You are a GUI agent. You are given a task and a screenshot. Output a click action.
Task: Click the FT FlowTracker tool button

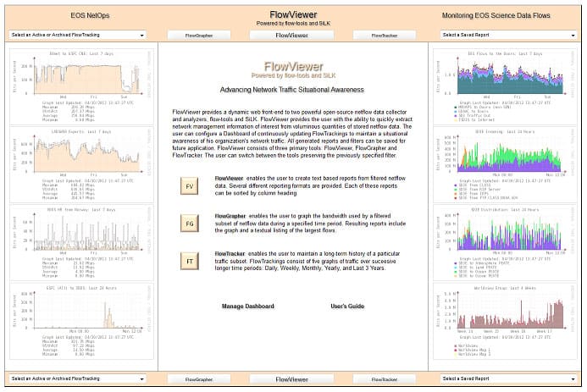point(190,261)
